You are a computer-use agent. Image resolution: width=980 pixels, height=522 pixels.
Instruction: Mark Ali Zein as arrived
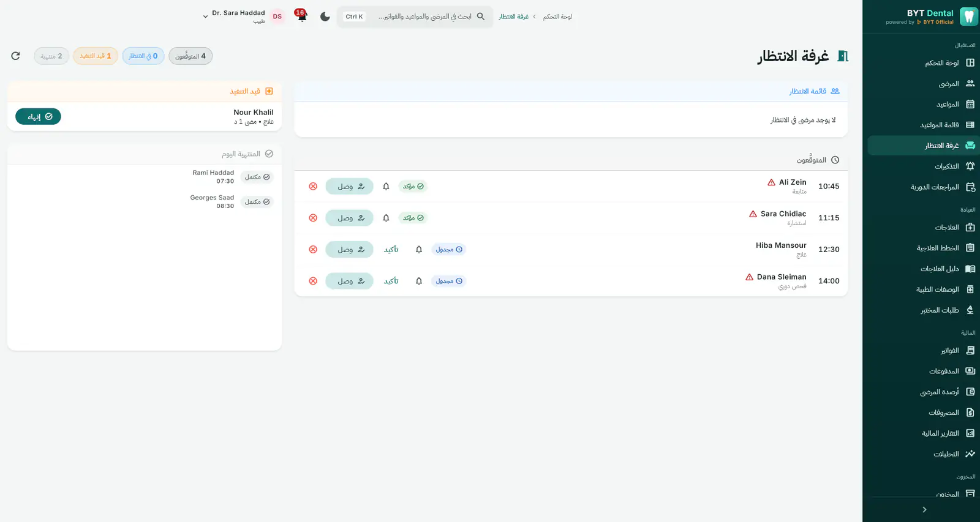[x=349, y=186]
